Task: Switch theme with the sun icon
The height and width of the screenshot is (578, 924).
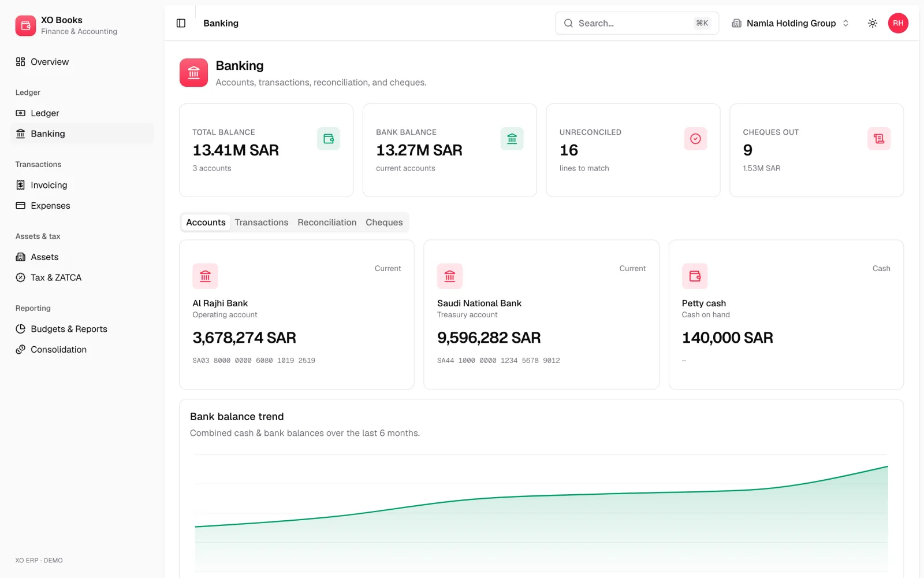Action: click(x=873, y=23)
